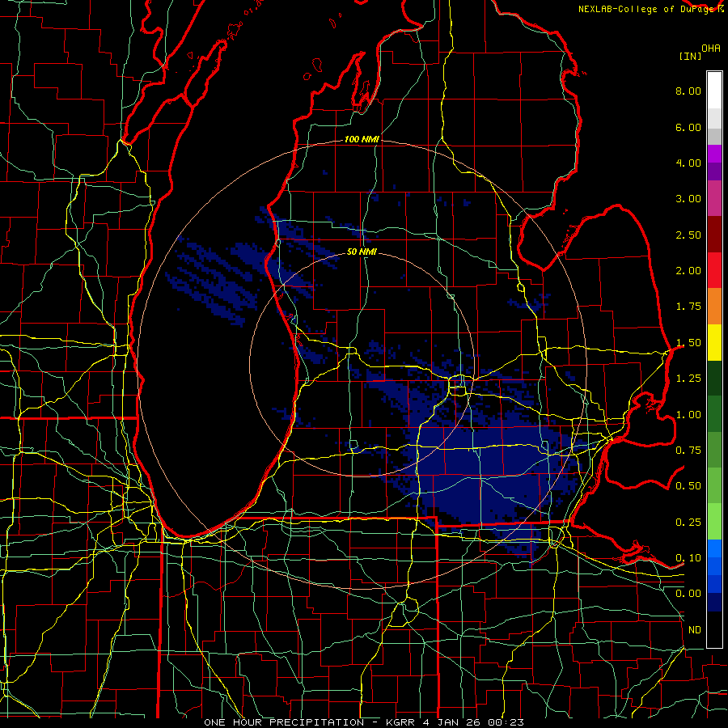The image size is (728, 728).
Task: Click the 1.75 legend value
Action: pos(688,307)
